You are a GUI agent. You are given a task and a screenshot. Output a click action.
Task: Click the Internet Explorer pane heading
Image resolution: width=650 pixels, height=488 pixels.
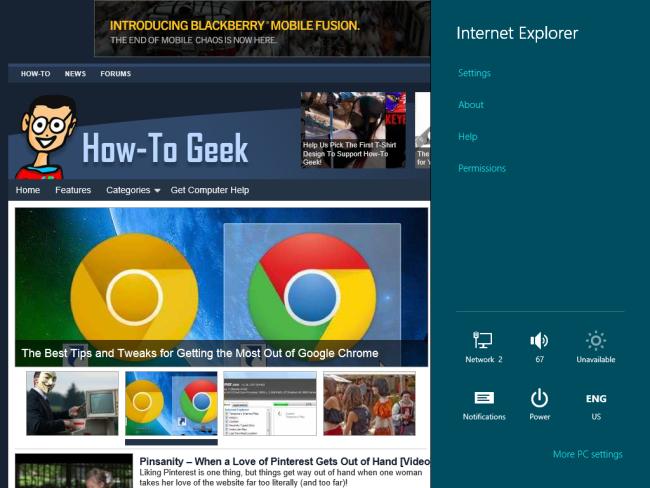click(517, 33)
